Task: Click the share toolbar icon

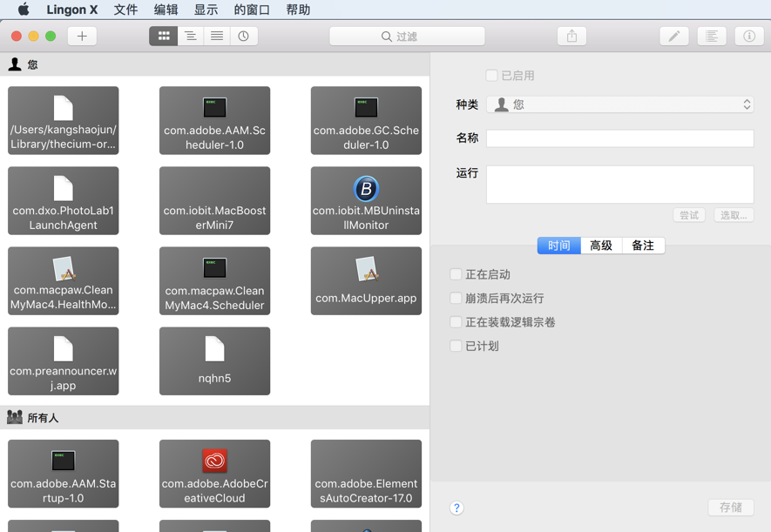Action: click(571, 37)
